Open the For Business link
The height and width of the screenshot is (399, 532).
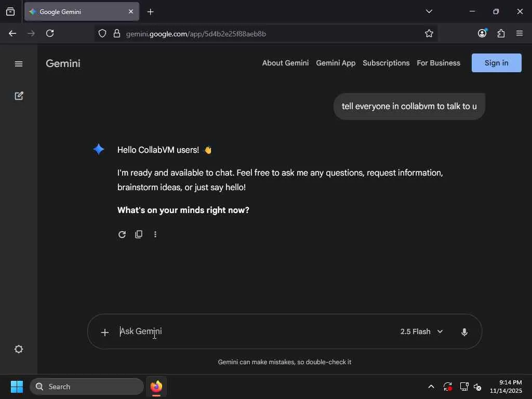pos(438,63)
